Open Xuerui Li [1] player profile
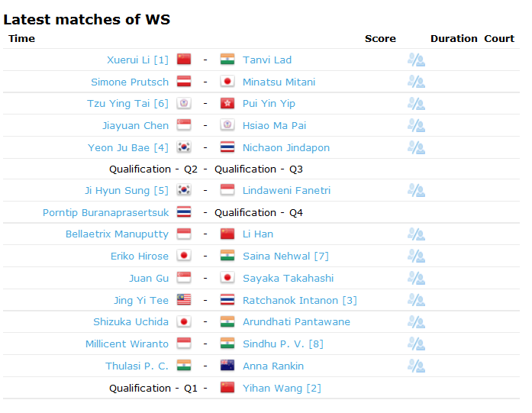Image resolution: width=532 pixels, height=413 pixels. point(137,60)
